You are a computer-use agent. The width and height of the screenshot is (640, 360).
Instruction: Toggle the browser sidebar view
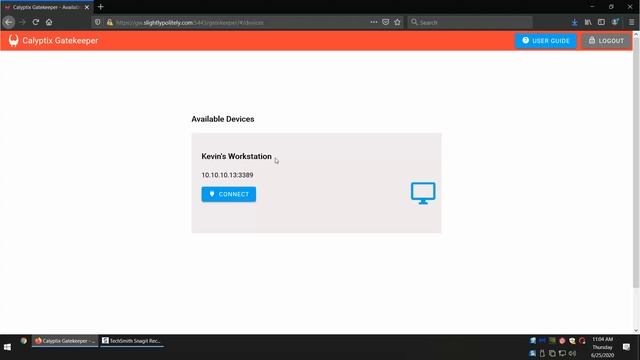[x=601, y=22]
